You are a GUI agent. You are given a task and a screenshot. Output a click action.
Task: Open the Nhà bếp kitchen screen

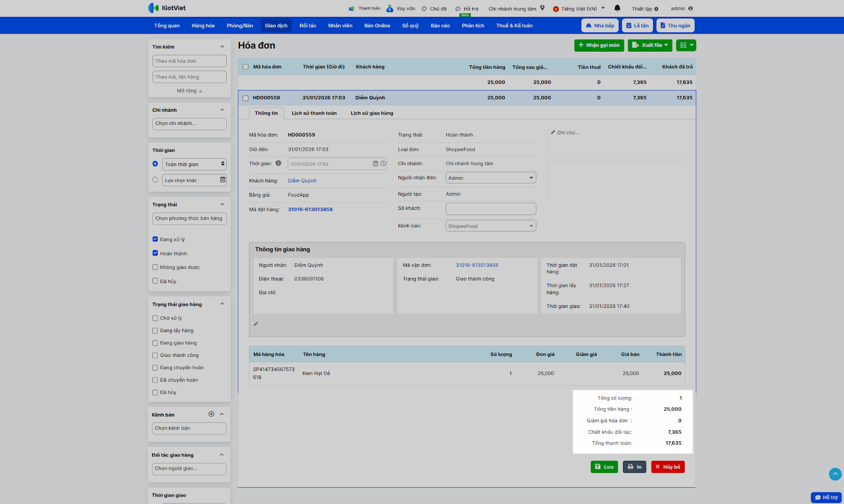coord(600,26)
